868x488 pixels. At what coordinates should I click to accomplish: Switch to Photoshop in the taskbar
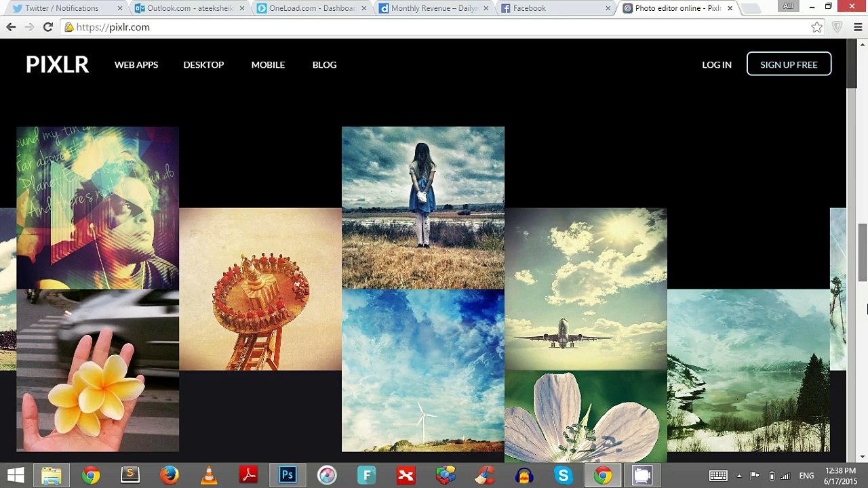(288, 475)
